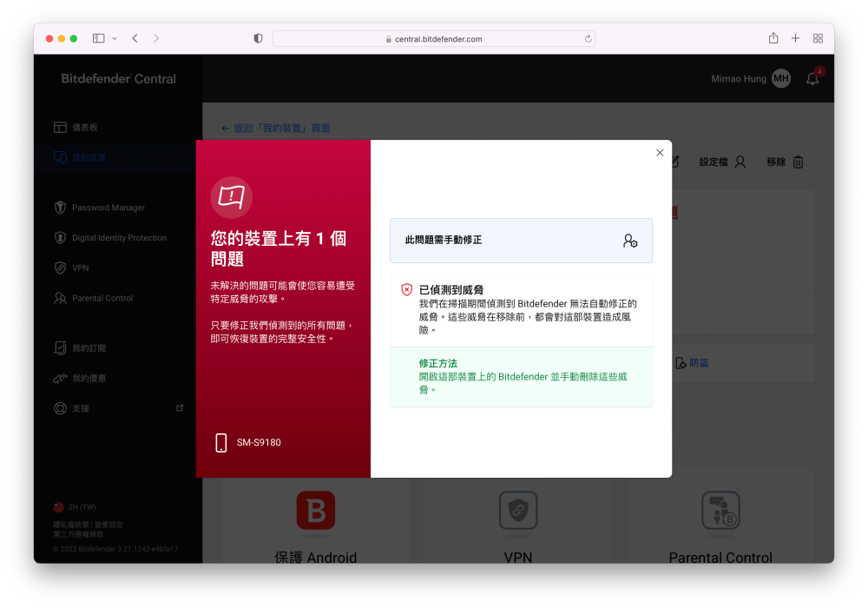Click the 移除 trash button
The height and width of the screenshot is (608, 868).
786,162
